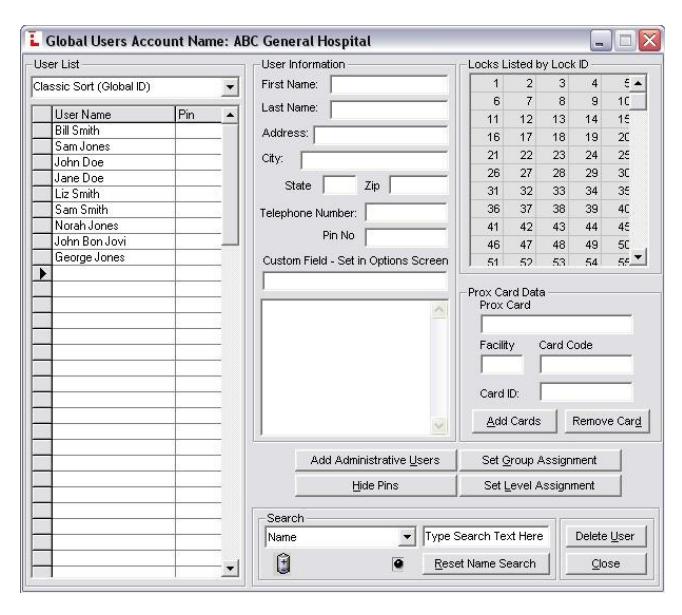The height and width of the screenshot is (615, 682).
Task: Click Set Group Assignment button
Action: pyautogui.click(x=539, y=460)
